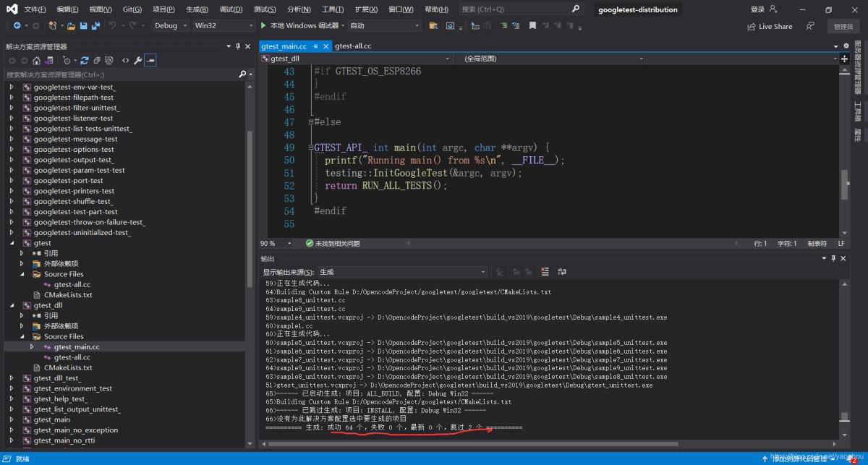
Task: Click the collapse all icon in Solution Explorer
Action: [97, 61]
